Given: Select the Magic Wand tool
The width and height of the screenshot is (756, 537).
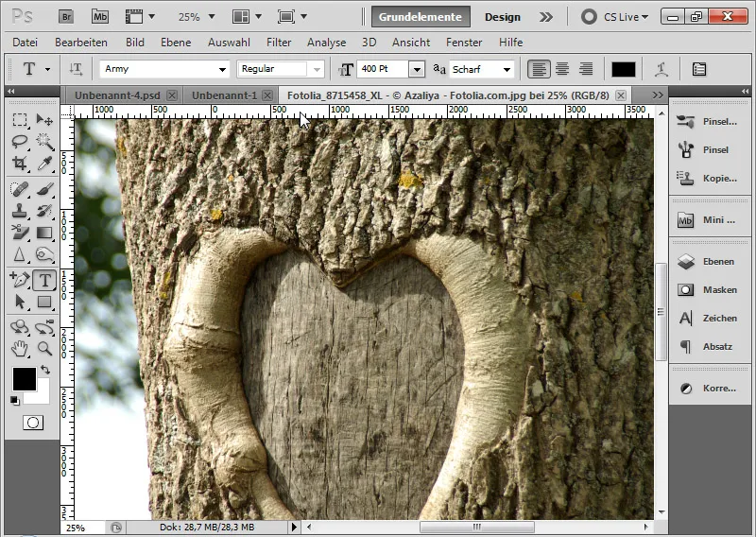Looking at the screenshot, I should [x=44, y=142].
